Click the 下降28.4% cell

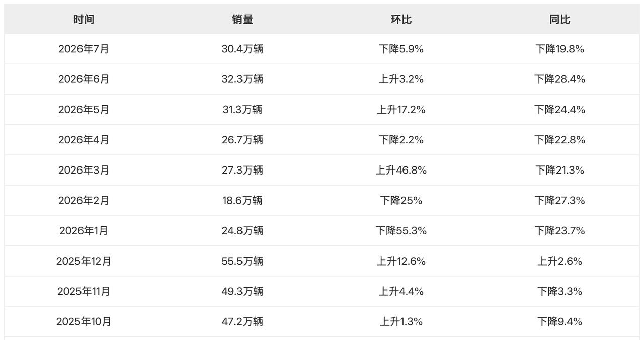tap(559, 79)
